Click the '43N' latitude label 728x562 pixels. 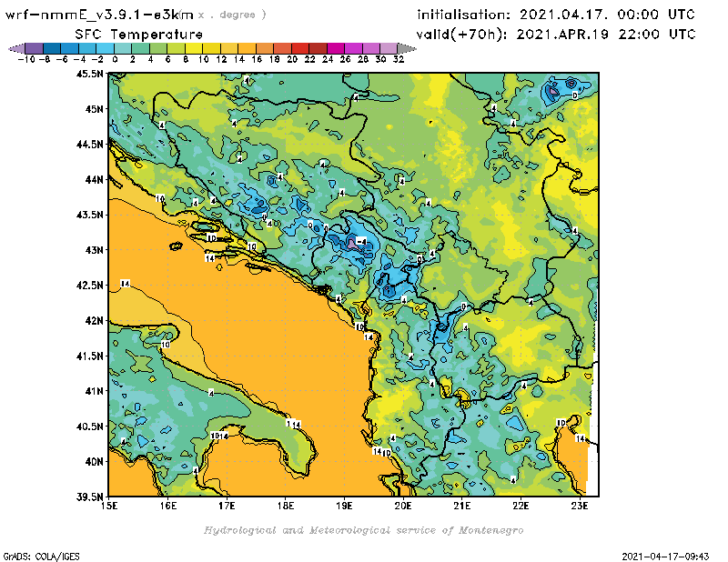point(94,250)
